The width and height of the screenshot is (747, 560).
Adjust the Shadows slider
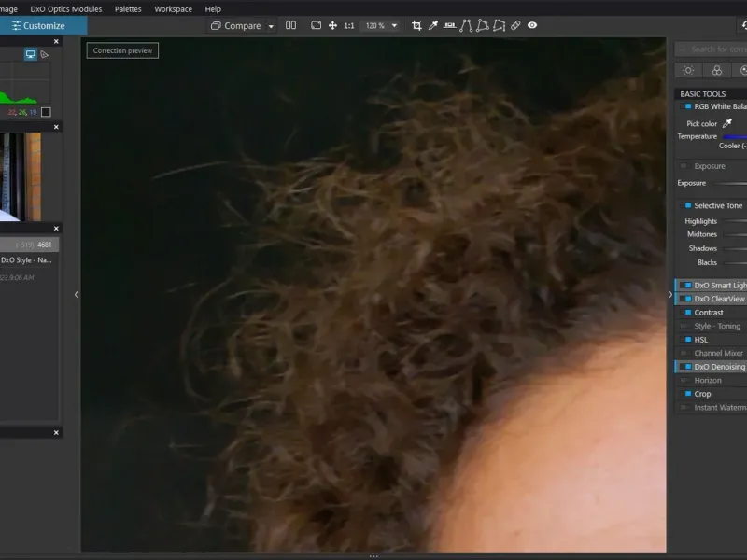point(735,248)
